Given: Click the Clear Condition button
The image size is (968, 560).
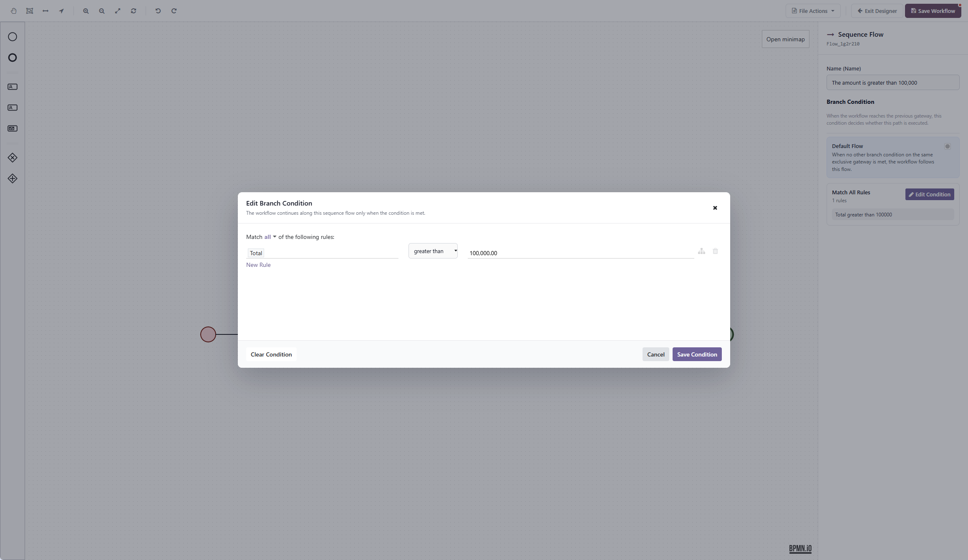Looking at the screenshot, I should tap(271, 354).
